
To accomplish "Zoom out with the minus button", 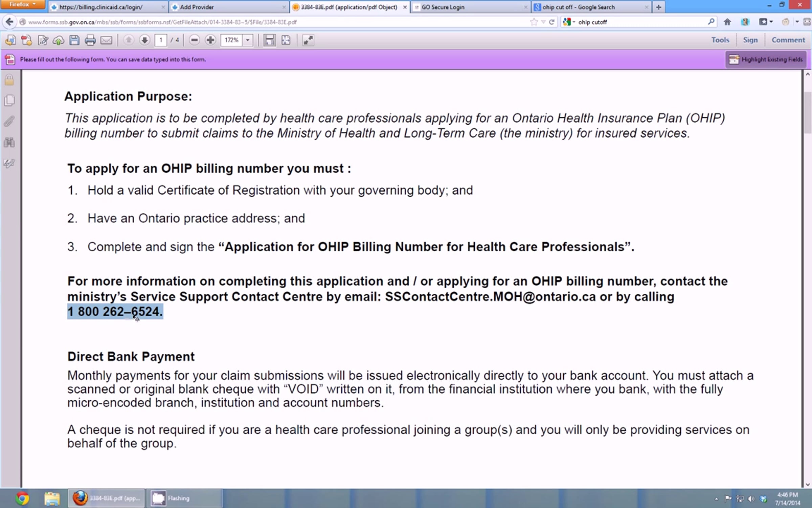I will [x=194, y=40].
